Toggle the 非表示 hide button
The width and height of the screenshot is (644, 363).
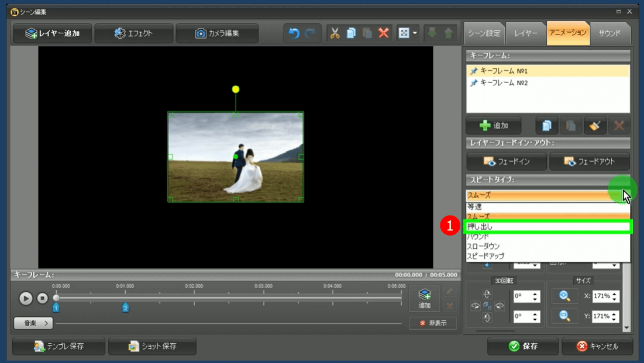[433, 323]
